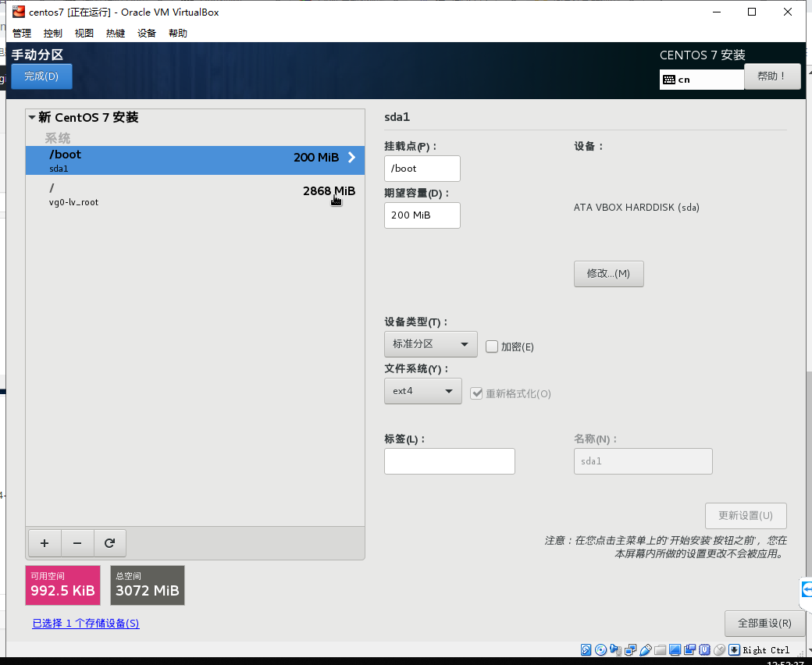The width and height of the screenshot is (812, 665).
Task: Open the 设备类型 标准分区 dropdown
Action: (x=431, y=344)
